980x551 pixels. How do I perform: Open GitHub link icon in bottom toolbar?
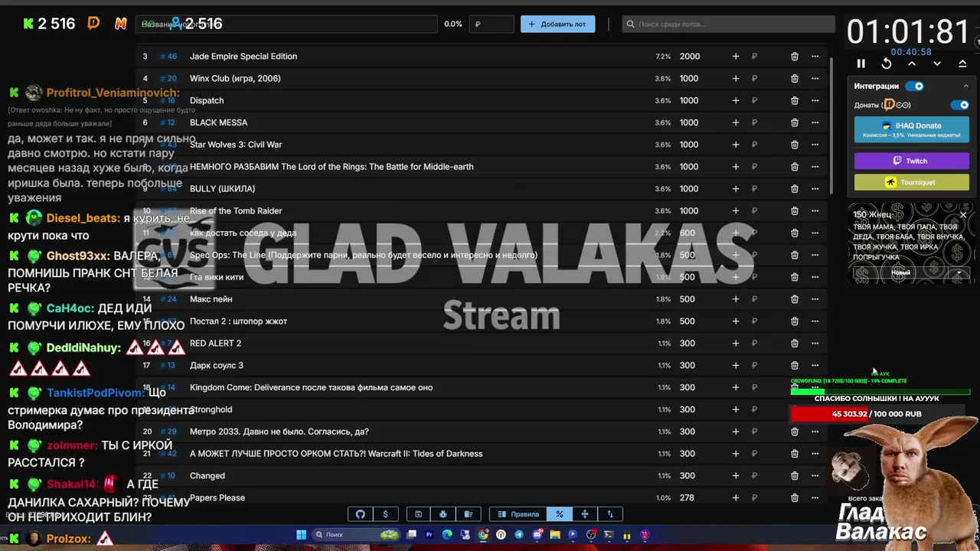coord(361,514)
